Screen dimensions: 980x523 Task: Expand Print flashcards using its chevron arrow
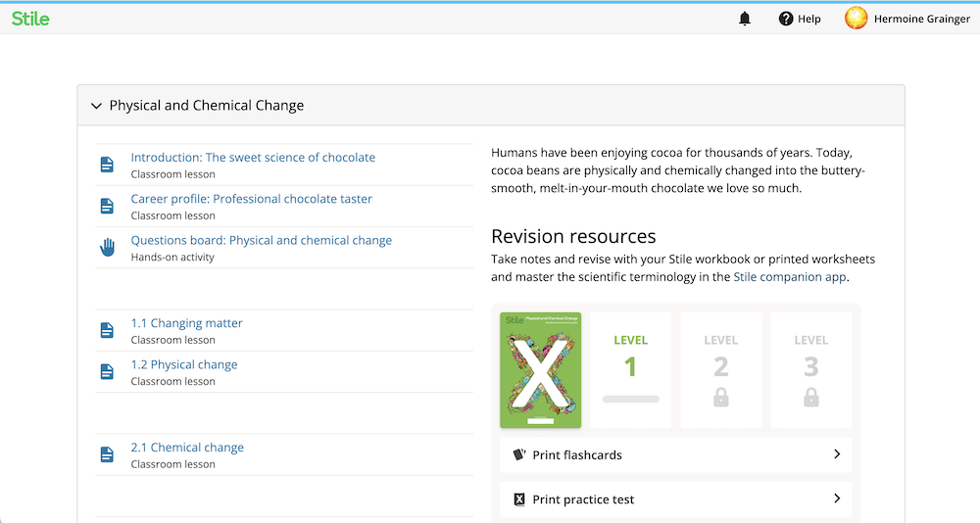click(x=837, y=454)
